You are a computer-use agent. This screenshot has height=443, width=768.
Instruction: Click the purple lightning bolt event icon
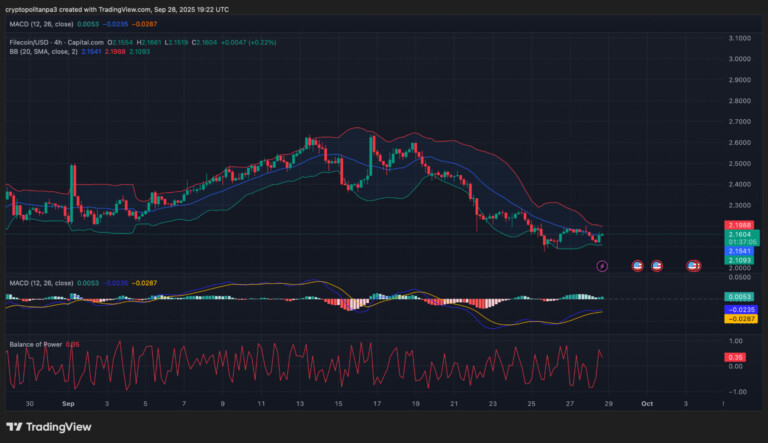[602, 265]
